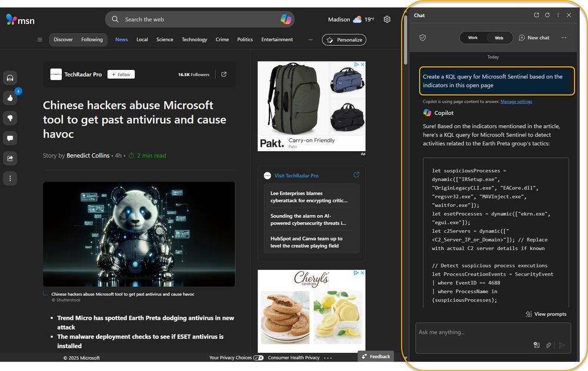
Task: Open Copilot icon in search bar
Action: 286,19
